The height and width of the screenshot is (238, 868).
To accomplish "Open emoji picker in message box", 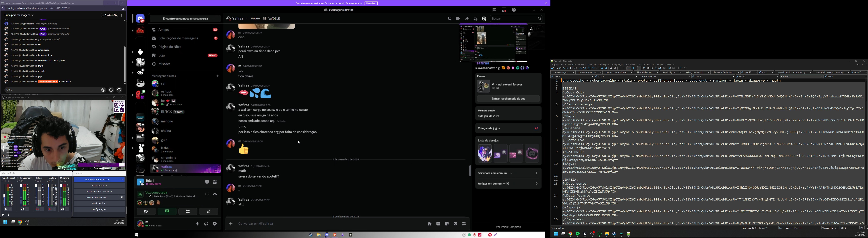I will coord(455,224).
